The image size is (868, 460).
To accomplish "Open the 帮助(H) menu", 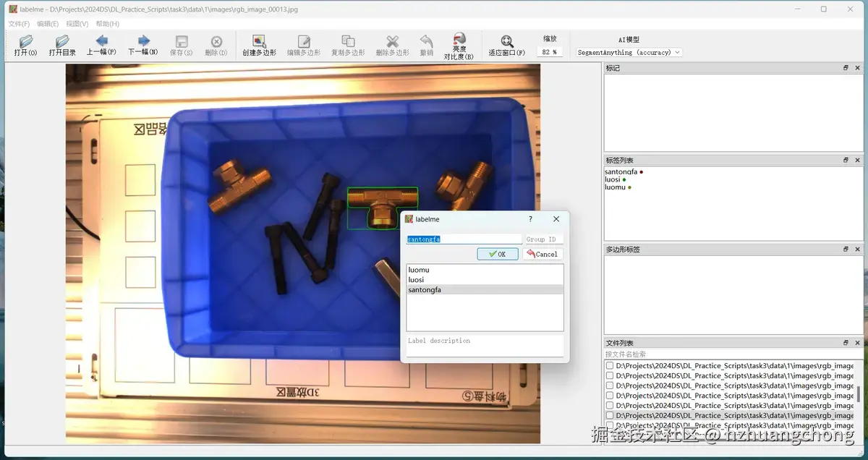I will tap(107, 24).
